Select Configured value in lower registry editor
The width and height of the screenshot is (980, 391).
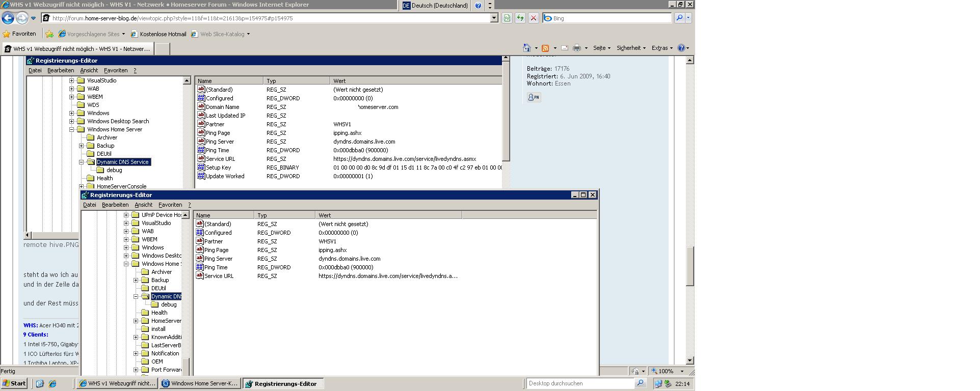click(x=218, y=233)
